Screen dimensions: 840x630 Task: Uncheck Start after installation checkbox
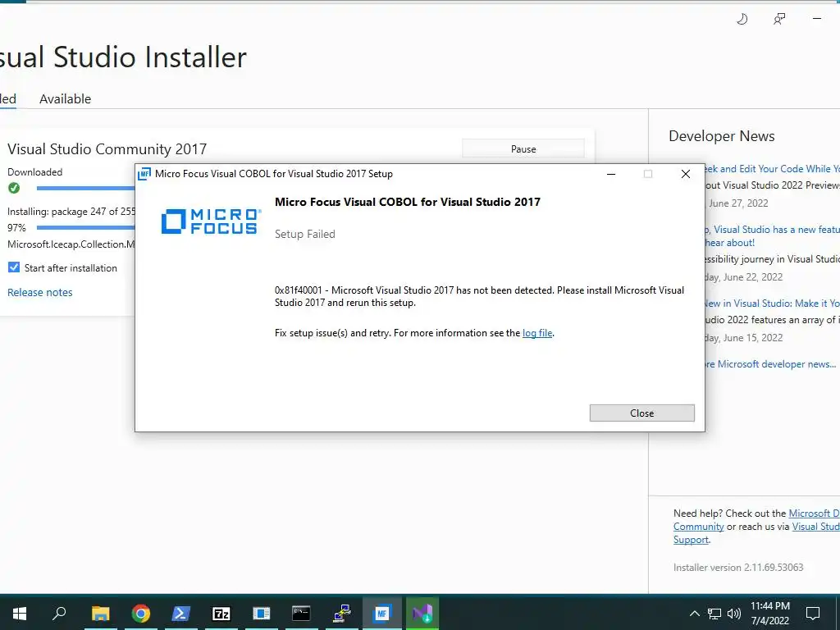[x=14, y=267]
